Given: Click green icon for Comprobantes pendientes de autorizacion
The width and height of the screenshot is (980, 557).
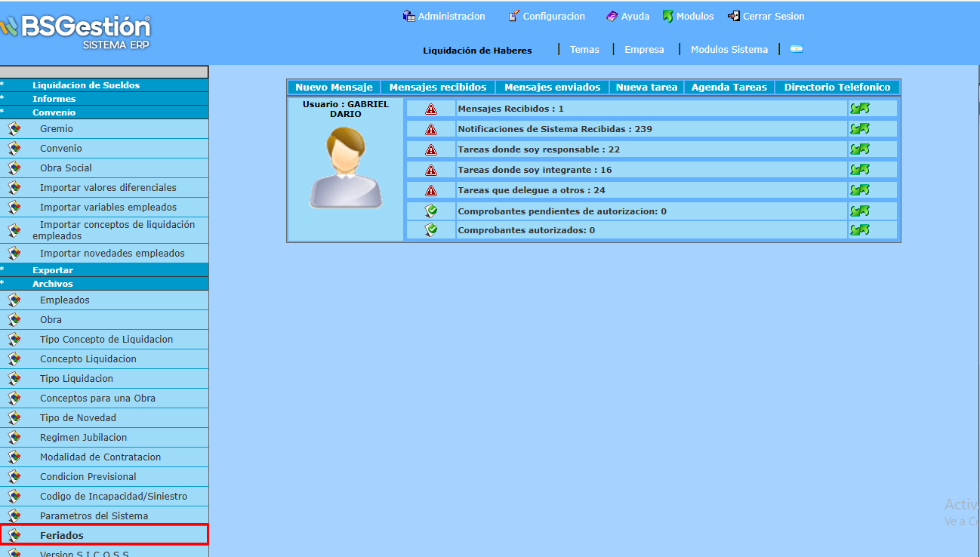Looking at the screenshot, I should tap(860, 211).
